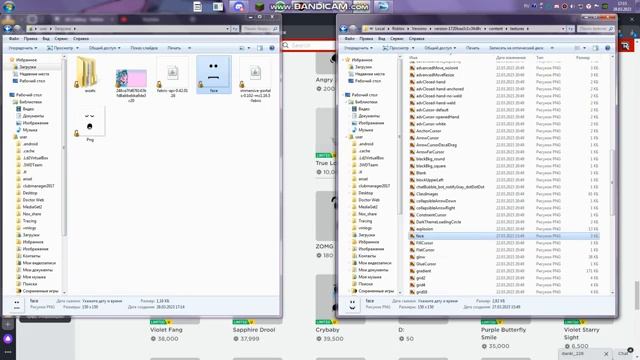Open Справка menu in right Explorer window
Viewport: 640px width, 360px height.
click(x=417, y=38)
